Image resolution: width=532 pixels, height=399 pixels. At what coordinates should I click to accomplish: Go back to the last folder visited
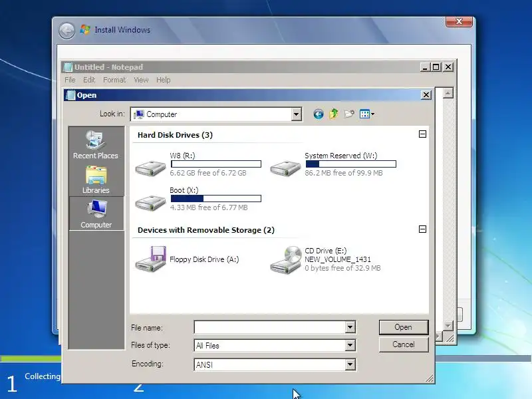pyautogui.click(x=319, y=114)
